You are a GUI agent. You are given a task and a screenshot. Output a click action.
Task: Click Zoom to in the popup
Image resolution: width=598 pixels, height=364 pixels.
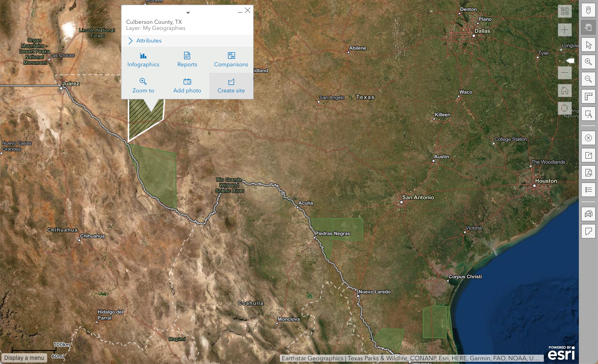(143, 86)
